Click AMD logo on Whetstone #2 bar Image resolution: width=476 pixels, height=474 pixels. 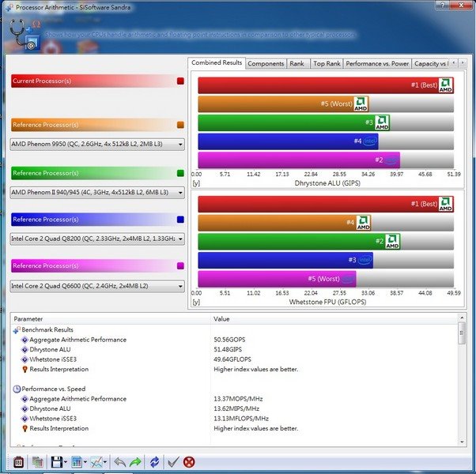[x=392, y=242]
